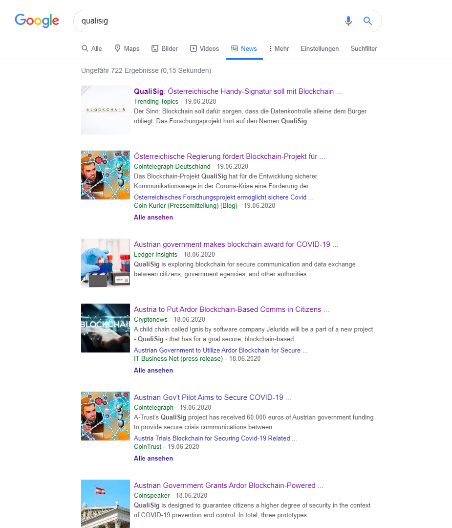Click the Ungefähr 722 Ergebnisse result count

coord(146,70)
